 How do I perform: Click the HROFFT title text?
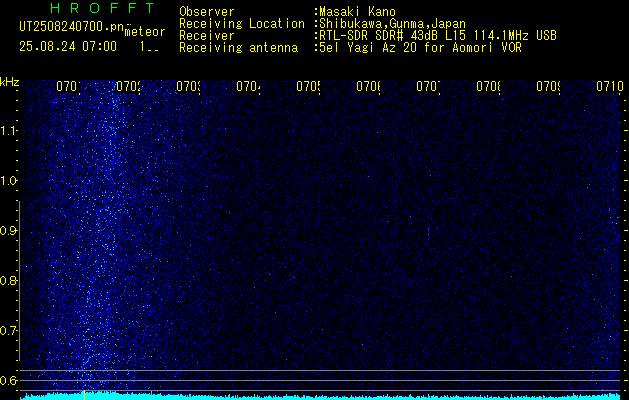click(x=103, y=8)
